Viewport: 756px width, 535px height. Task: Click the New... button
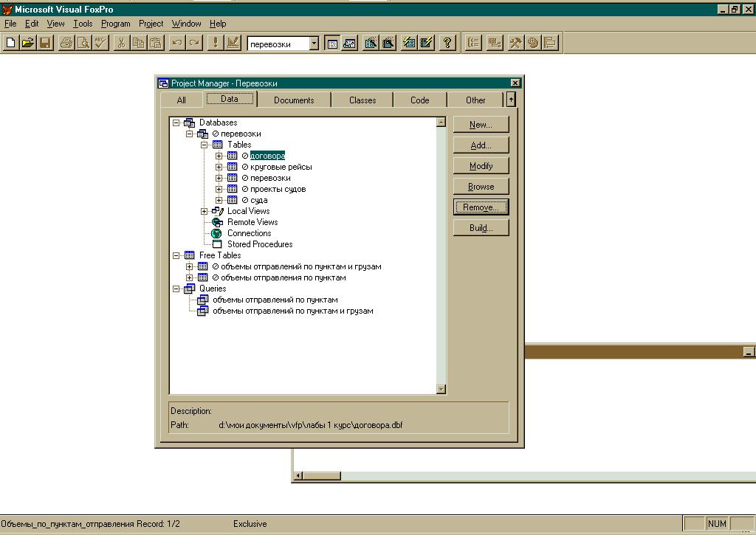[481, 125]
